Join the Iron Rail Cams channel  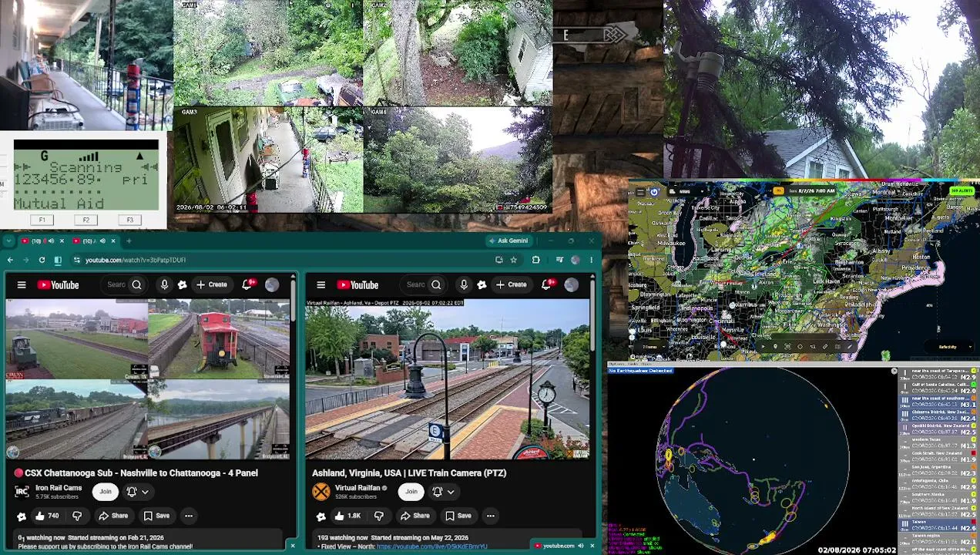click(x=106, y=492)
